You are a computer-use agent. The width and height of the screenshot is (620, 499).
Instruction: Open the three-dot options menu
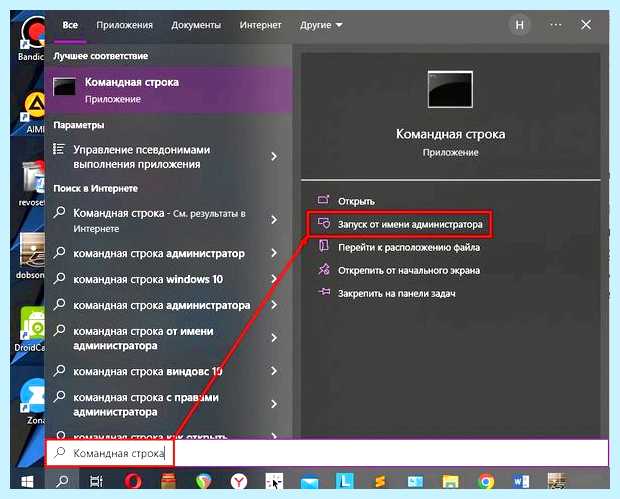tap(556, 25)
